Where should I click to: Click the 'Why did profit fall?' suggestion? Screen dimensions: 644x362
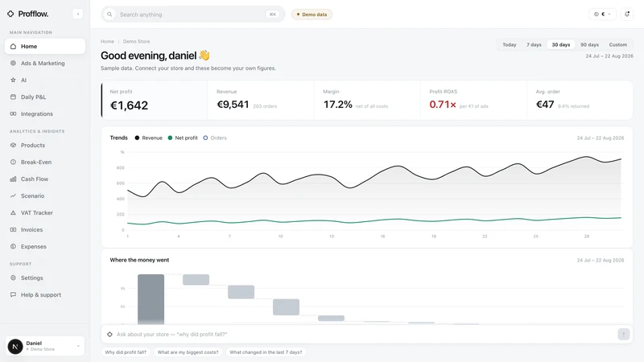(x=126, y=352)
